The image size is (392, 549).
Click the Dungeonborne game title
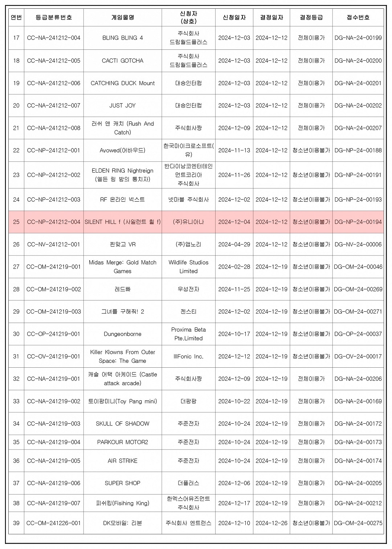[x=123, y=334]
